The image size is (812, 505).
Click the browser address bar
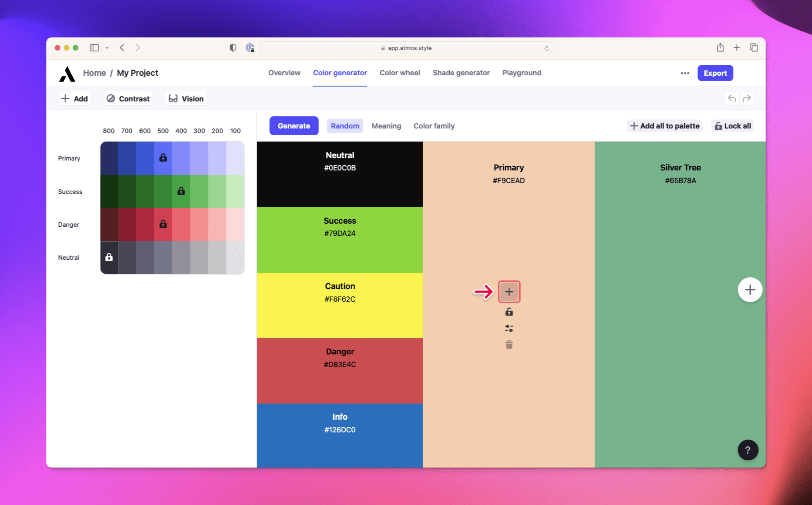click(x=406, y=47)
